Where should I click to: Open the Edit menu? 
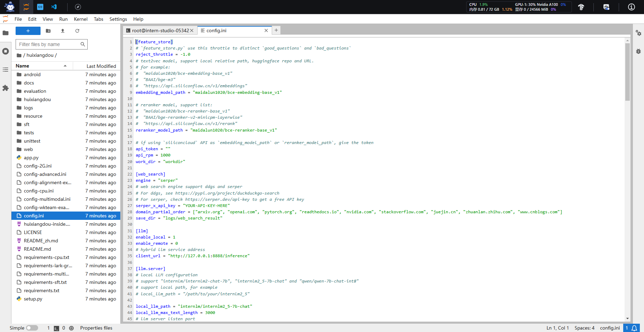click(x=32, y=19)
